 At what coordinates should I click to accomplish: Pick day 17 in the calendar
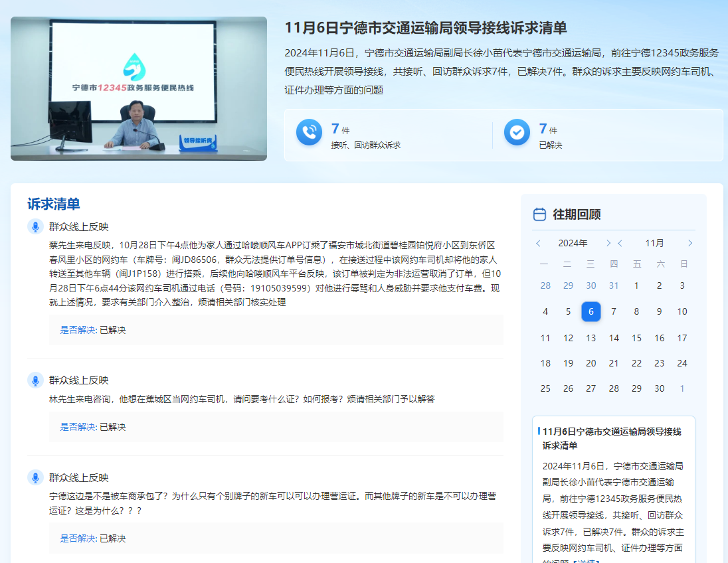pos(682,338)
